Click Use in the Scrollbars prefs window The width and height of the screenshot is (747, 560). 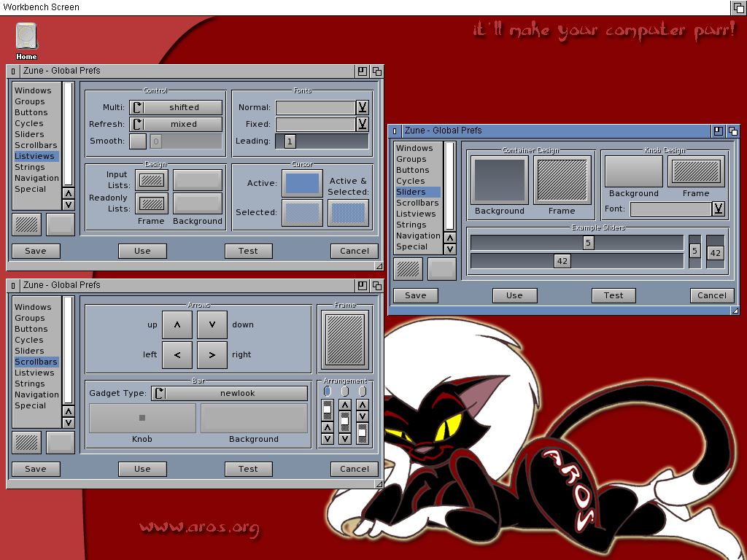[142, 469]
